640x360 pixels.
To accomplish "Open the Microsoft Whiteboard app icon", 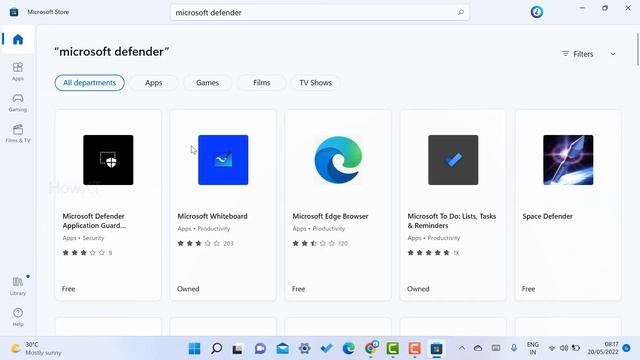I will 223,160.
